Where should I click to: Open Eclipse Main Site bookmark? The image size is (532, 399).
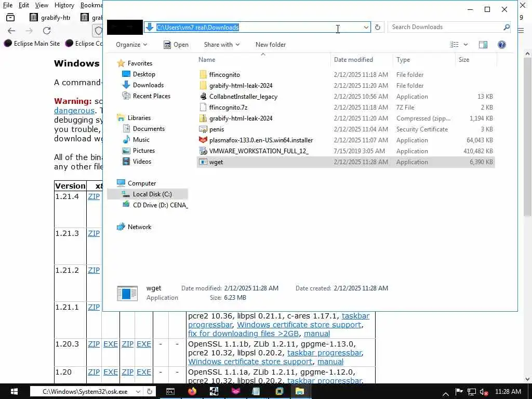click(x=32, y=44)
